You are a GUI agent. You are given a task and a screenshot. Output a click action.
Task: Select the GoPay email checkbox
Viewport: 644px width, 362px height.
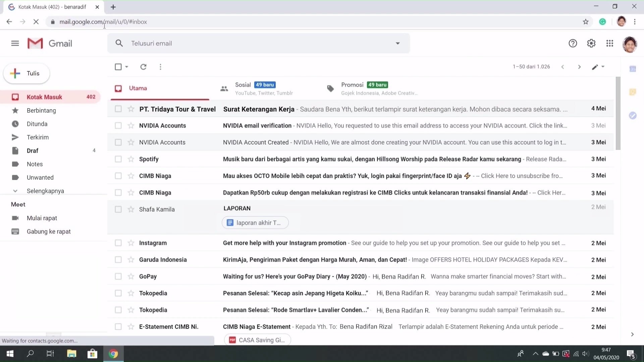click(118, 277)
